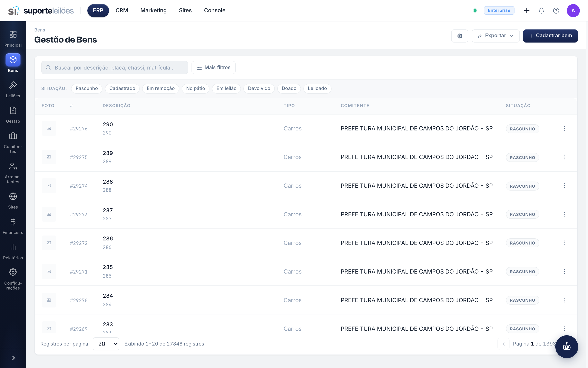Click the plus icon in top bar
The height and width of the screenshot is (368, 588).
click(527, 10)
